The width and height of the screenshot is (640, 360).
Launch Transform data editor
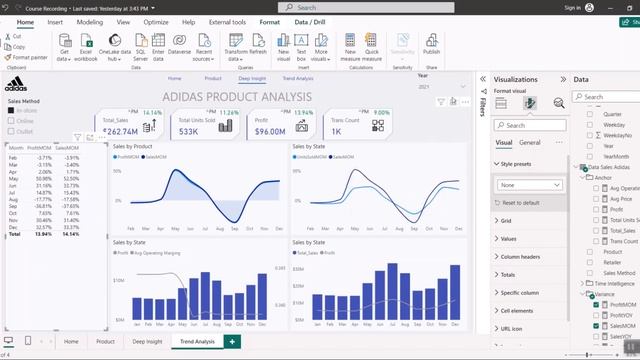236,47
